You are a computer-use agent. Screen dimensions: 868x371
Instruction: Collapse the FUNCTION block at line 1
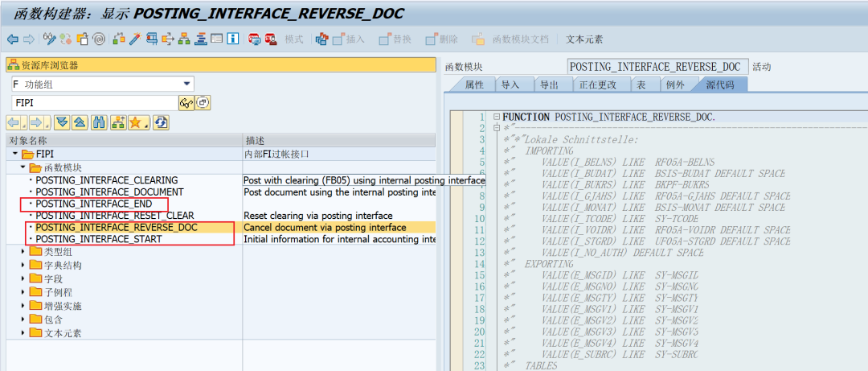click(x=497, y=117)
